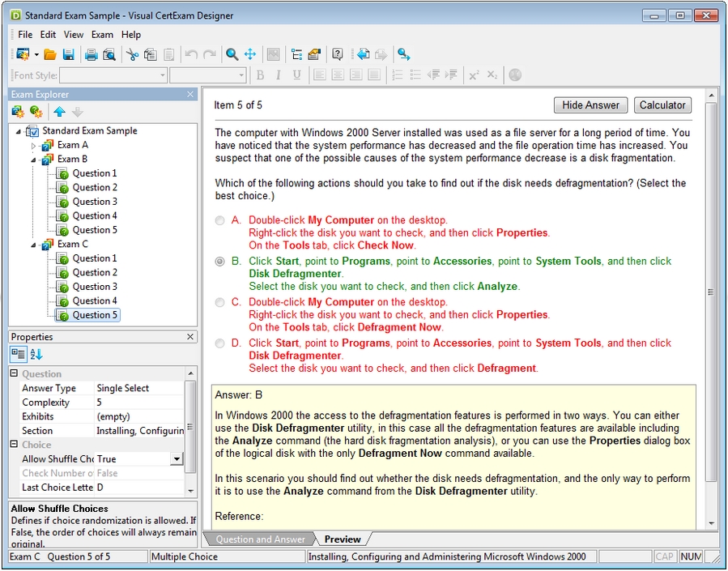The width and height of the screenshot is (728, 571).
Task: Select Question 3 under Exam B
Action: [95, 202]
